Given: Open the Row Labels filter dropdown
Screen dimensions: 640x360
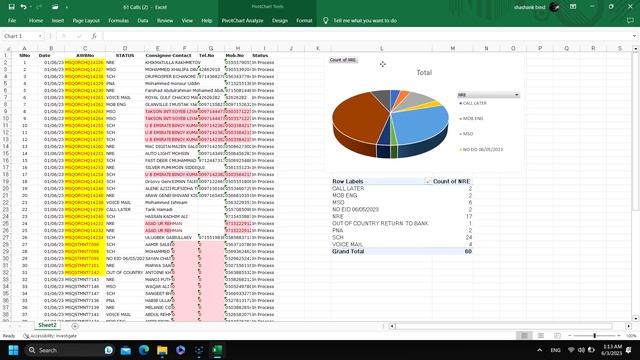Looking at the screenshot, I should point(428,181).
